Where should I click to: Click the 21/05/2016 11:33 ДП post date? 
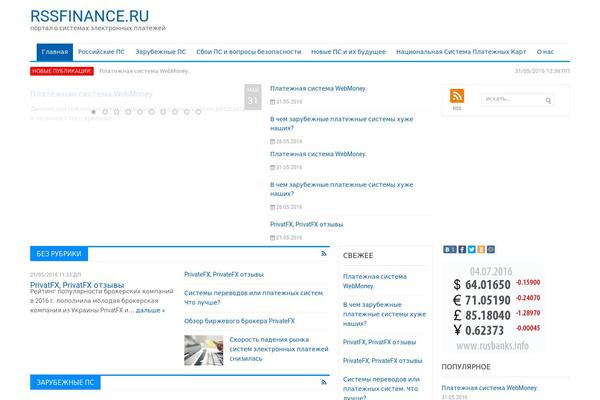click(55, 274)
